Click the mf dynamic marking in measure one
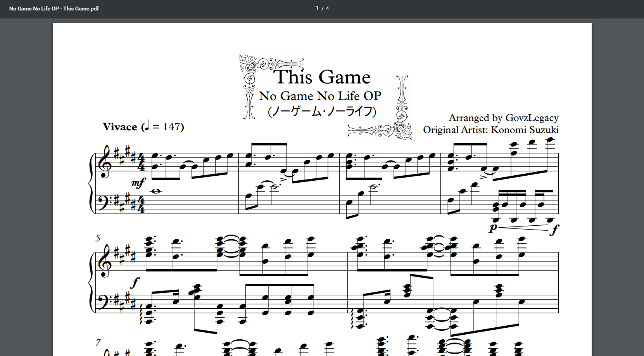The image size is (644, 356). (138, 182)
